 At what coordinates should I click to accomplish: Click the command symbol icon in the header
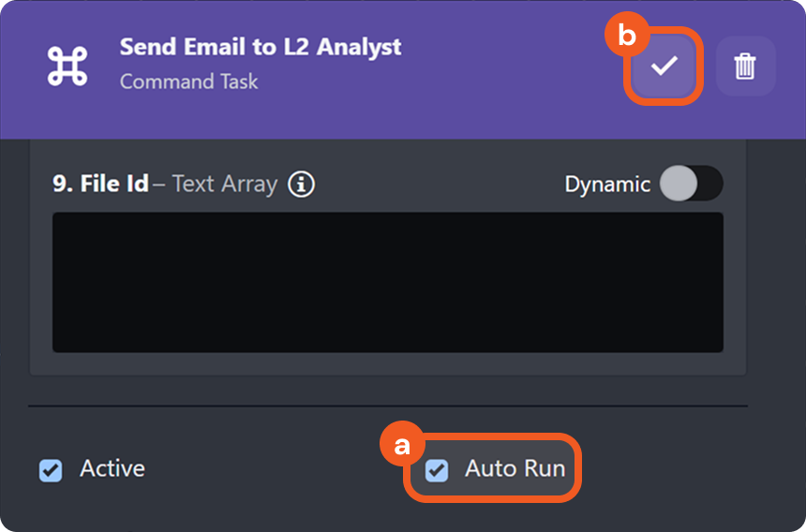(67, 65)
